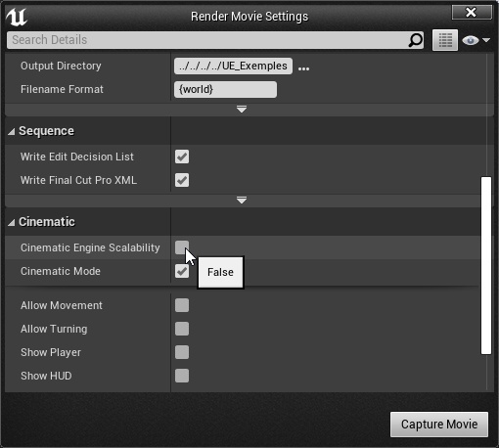Viewport: 499px width, 448px height.
Task: Expand advanced options below Filename Format
Action: click(x=242, y=110)
